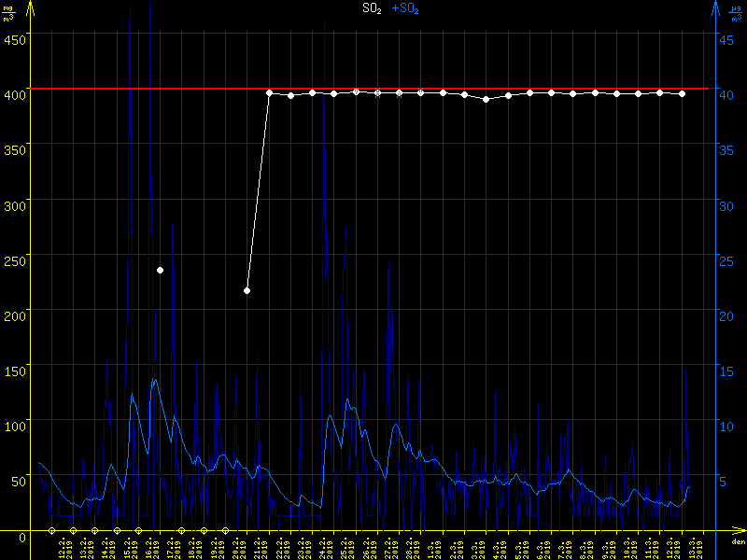Click the lowest dipping white point on plateau
747x560 pixels.
[486, 99]
